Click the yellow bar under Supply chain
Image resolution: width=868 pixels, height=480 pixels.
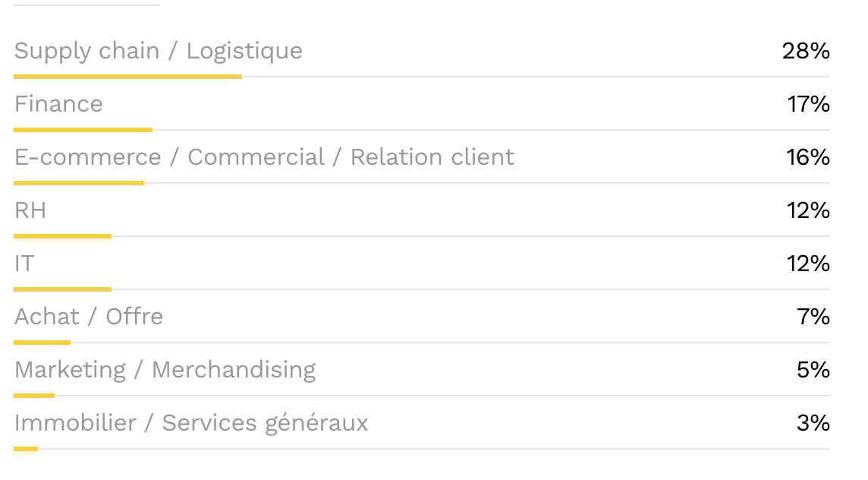click(127, 77)
